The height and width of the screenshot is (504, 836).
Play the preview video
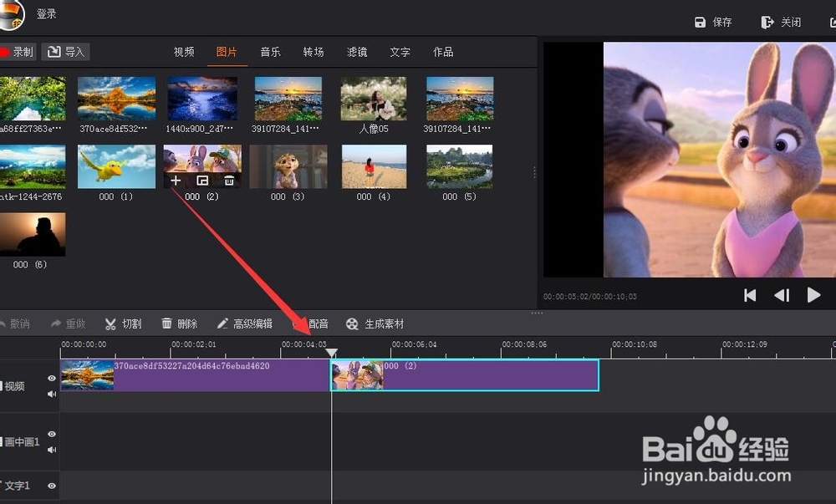tap(813, 295)
